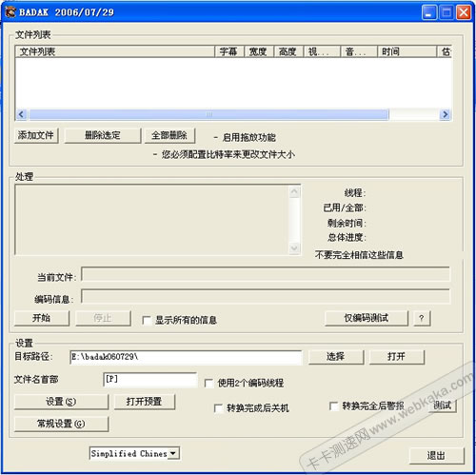Click the 编码信息 field
Screen dimensions: 476x475
[x=266, y=296]
